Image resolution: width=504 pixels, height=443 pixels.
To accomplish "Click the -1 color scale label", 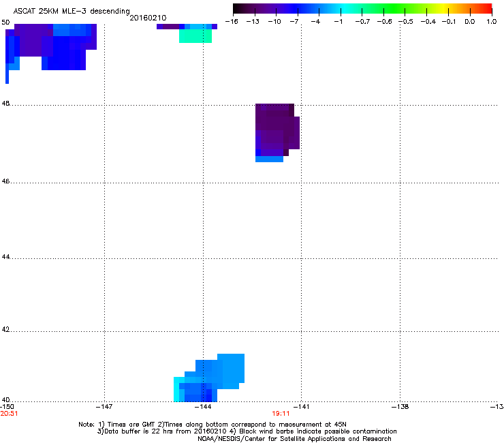I will point(338,22).
